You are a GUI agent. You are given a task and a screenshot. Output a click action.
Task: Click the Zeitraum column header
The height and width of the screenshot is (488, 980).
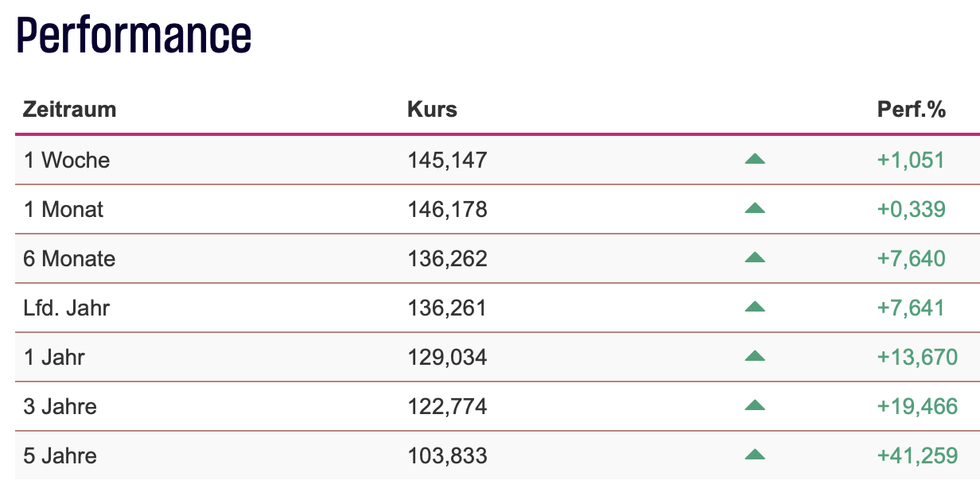(x=70, y=109)
